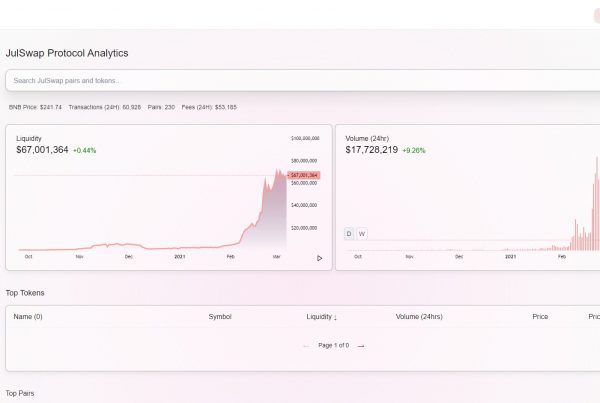The height and width of the screenshot is (403, 600).
Task: Click the red price marker on Liquidity chart
Action: 304,175
